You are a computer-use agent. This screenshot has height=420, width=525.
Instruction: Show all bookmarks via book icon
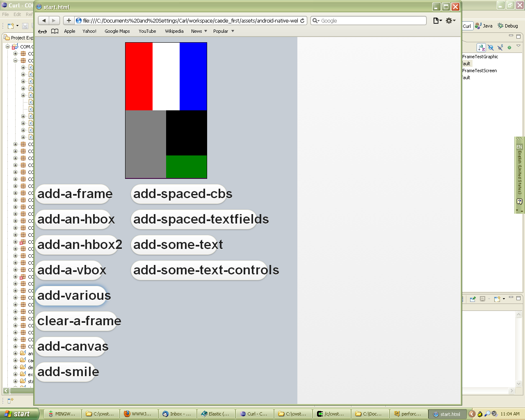[55, 31]
